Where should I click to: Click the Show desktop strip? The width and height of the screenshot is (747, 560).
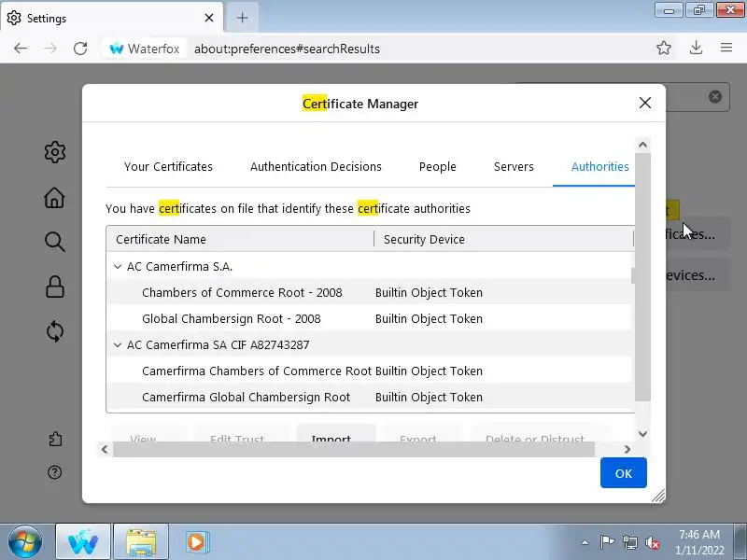point(740,542)
